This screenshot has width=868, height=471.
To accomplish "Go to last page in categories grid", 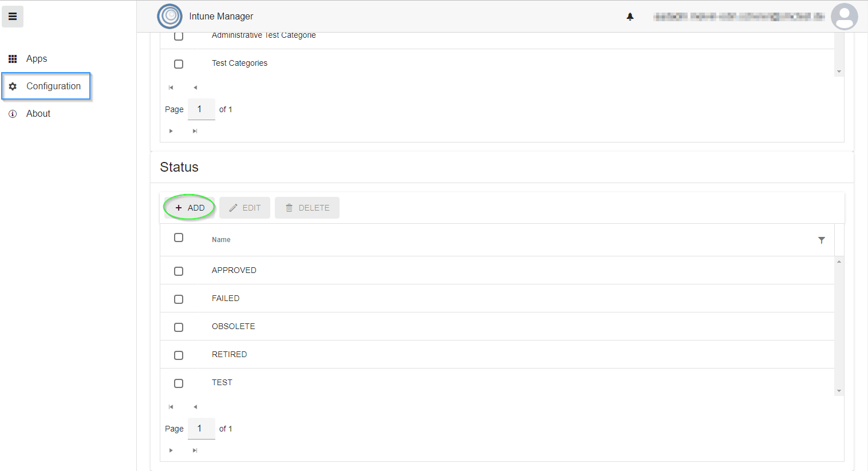I will [x=195, y=131].
